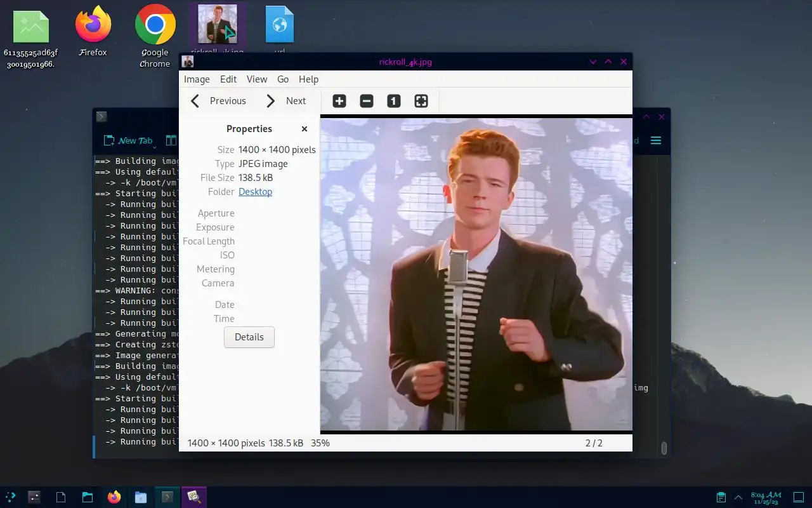Click the Properties panel heading
This screenshot has width=812, height=508.
(249, 129)
